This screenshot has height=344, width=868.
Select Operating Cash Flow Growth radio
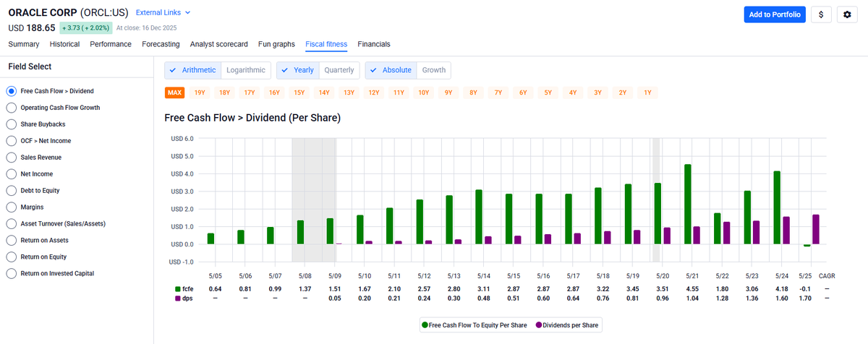coord(11,108)
